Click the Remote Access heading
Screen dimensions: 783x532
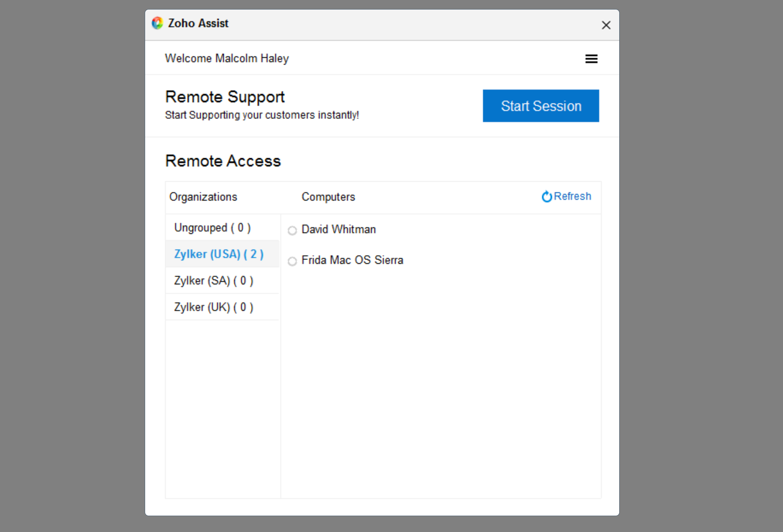click(223, 161)
